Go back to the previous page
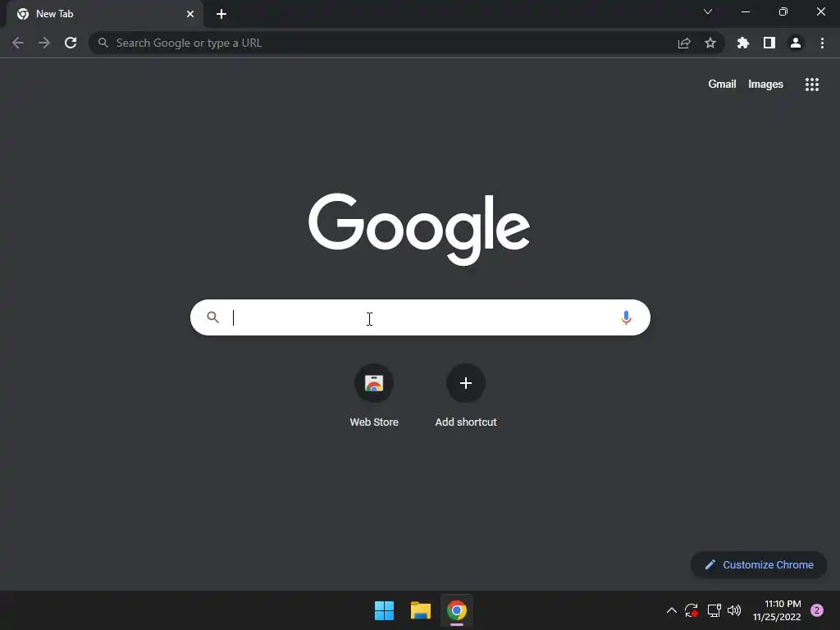The image size is (840, 630). (18, 43)
